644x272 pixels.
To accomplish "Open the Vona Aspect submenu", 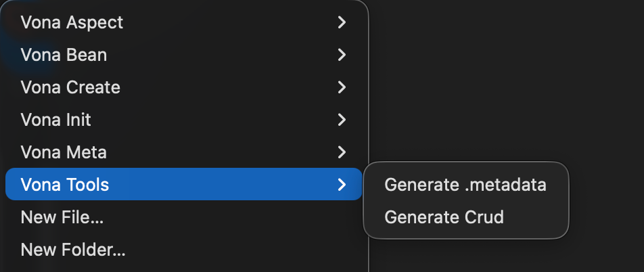I will (x=72, y=22).
